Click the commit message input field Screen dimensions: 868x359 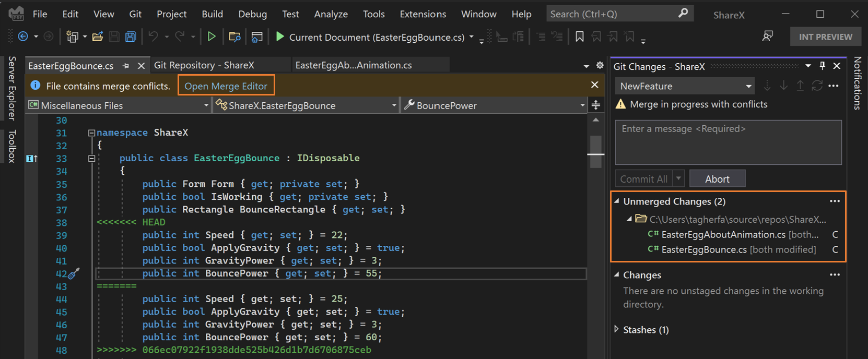coord(728,142)
